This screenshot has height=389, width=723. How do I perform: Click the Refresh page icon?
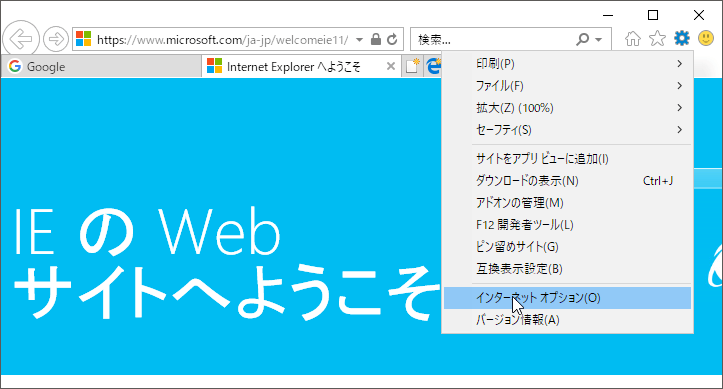click(392, 39)
